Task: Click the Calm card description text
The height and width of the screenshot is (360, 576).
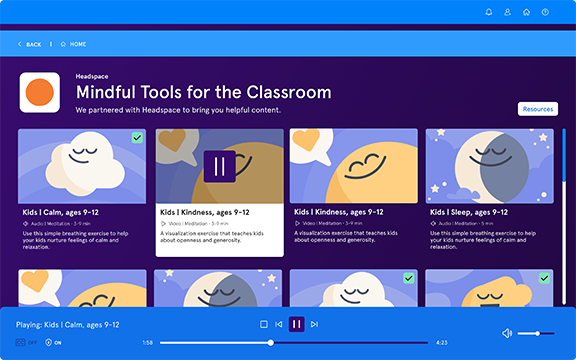Action: (x=75, y=240)
